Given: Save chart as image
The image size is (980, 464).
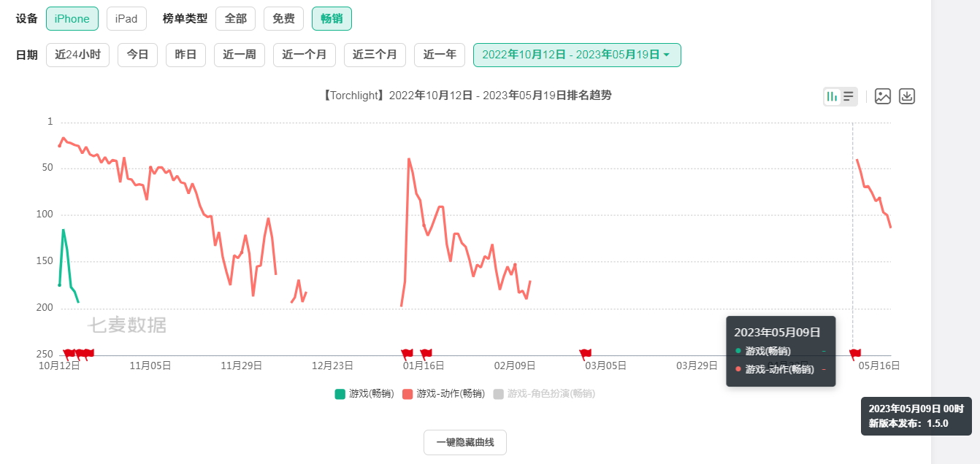Looking at the screenshot, I should [883, 96].
